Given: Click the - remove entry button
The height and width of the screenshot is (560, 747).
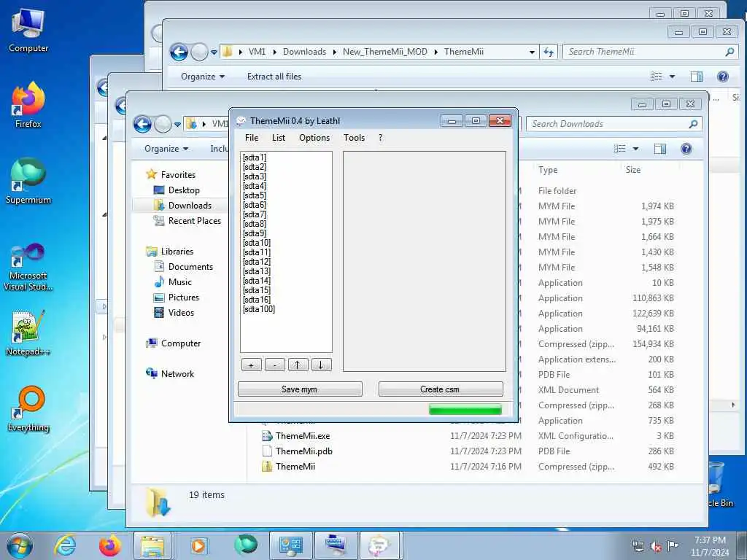Looking at the screenshot, I should click(274, 365).
